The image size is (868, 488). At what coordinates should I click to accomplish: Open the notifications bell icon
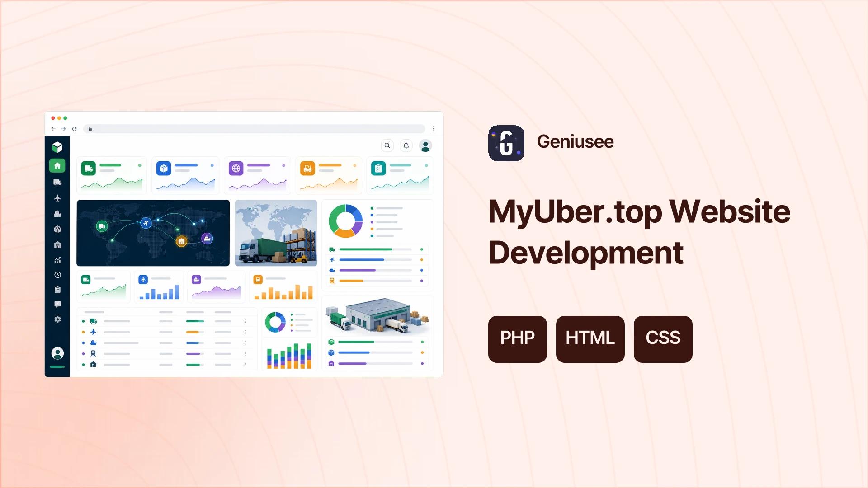coord(406,145)
